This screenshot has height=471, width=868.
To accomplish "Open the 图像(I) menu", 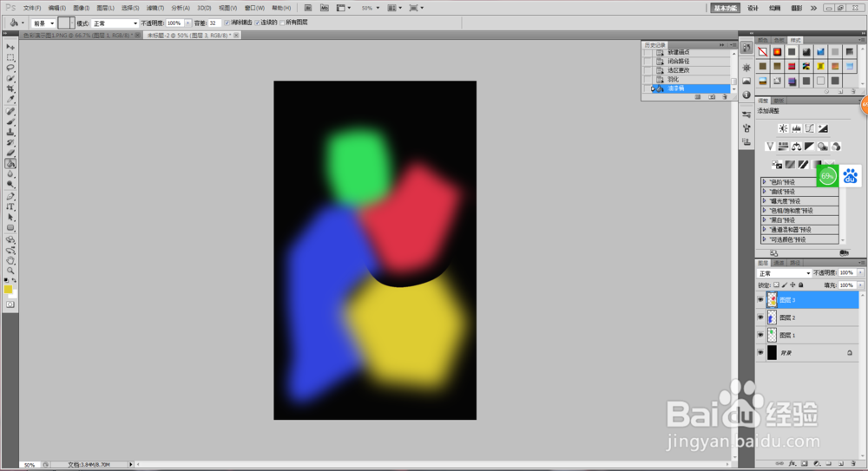I will 82,8.
